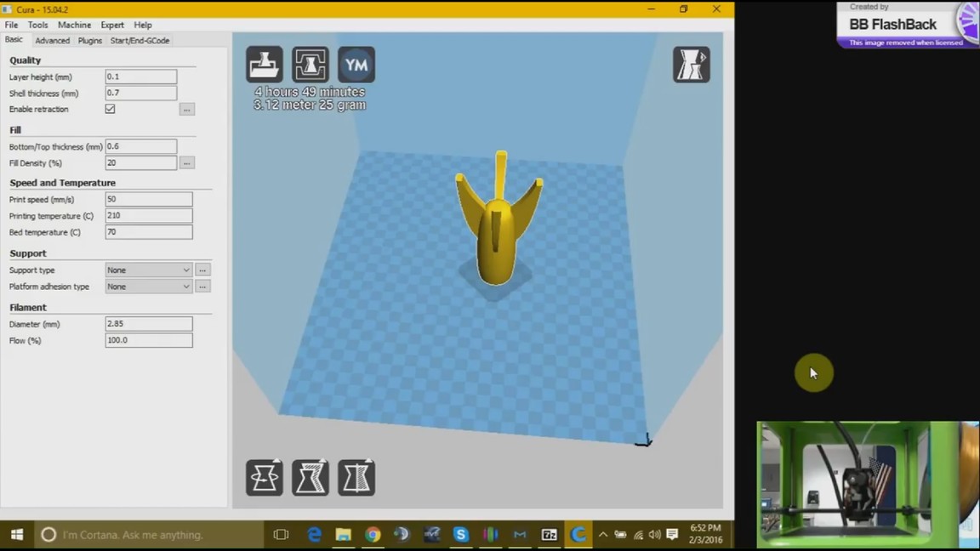Show hidden system tray icons chevron
The width and height of the screenshot is (980, 551).
(603, 535)
